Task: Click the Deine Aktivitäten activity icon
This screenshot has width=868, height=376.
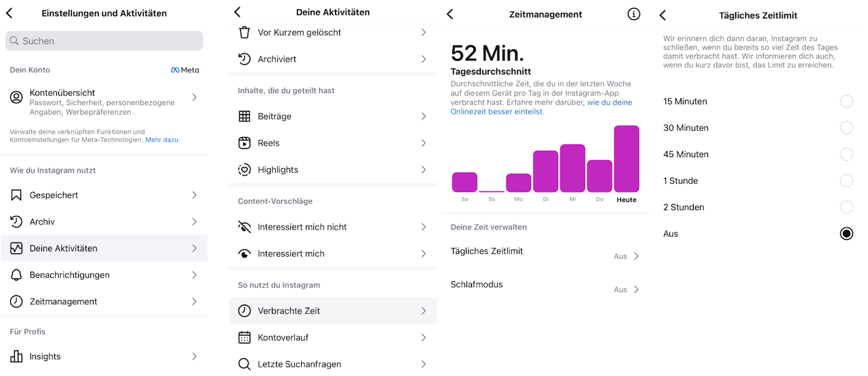Action: 16,249
